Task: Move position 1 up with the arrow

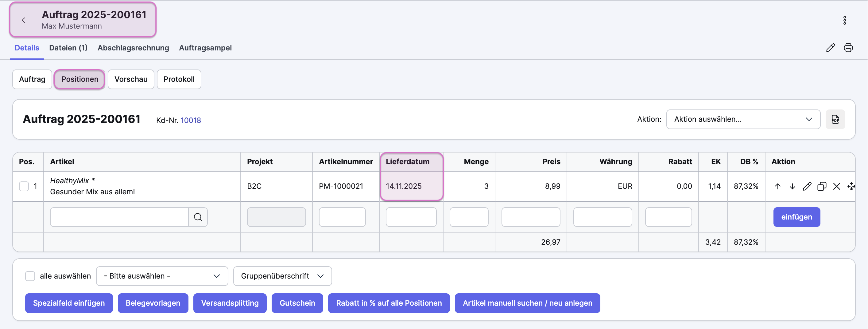Action: click(778, 186)
